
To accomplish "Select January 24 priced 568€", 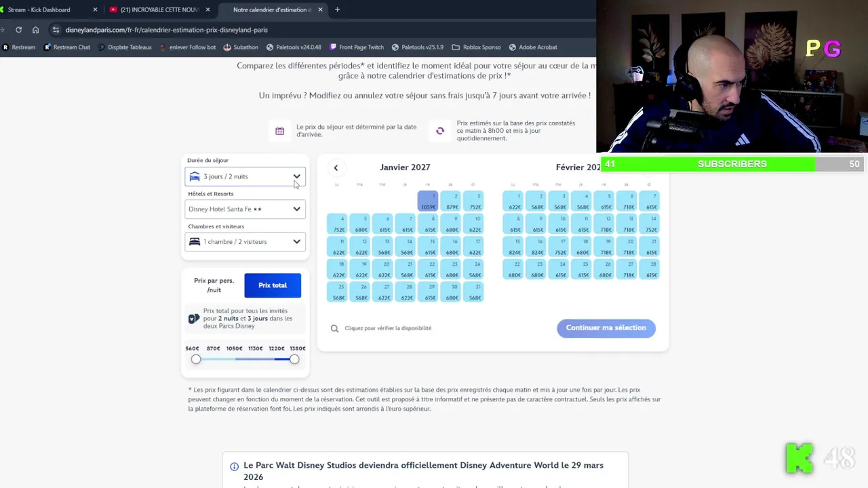I will pos(473,269).
